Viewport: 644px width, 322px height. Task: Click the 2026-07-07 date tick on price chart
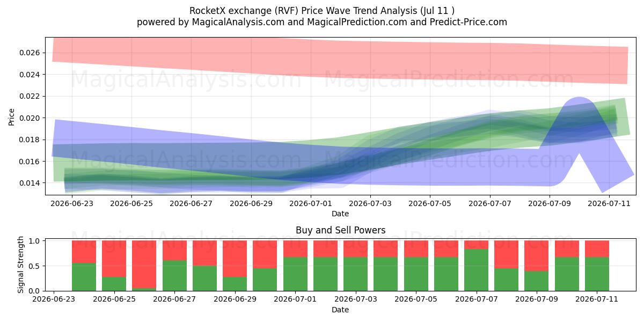490,203
